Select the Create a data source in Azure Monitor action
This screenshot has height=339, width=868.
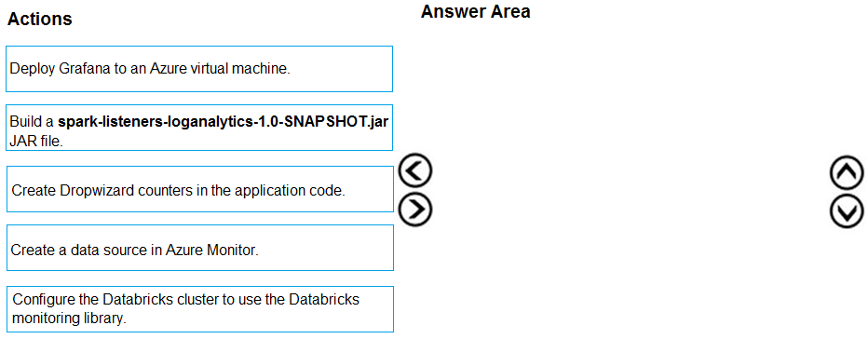click(x=200, y=248)
